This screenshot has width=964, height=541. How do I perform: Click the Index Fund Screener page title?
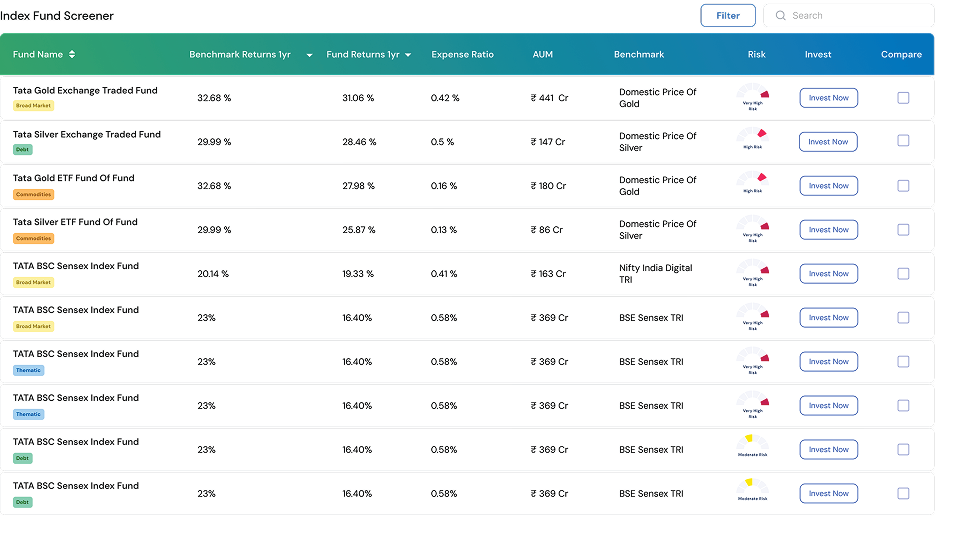tap(57, 16)
